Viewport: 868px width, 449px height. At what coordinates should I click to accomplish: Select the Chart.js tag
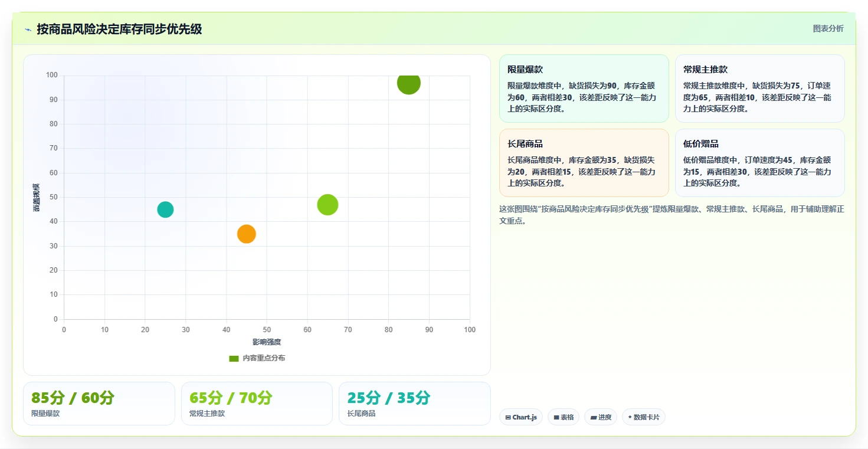521,417
